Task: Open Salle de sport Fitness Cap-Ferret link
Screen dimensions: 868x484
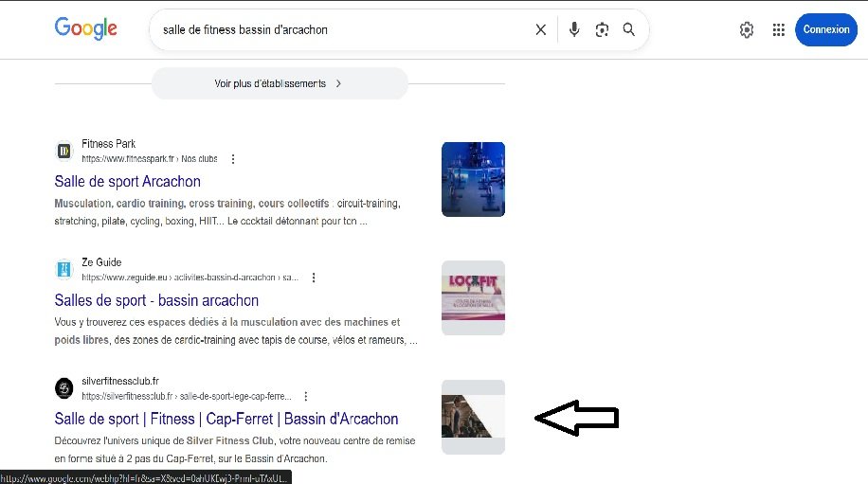Action: tap(226, 419)
